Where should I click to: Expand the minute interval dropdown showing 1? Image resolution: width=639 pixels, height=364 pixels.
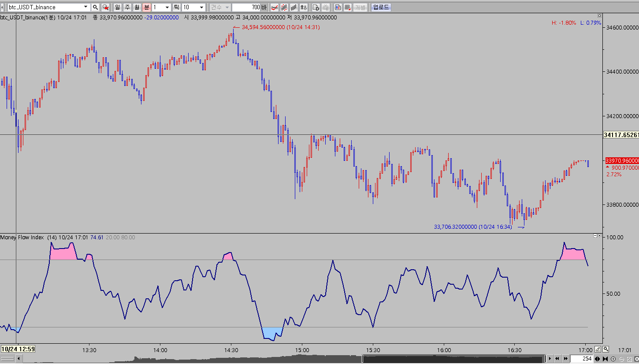pos(167,7)
